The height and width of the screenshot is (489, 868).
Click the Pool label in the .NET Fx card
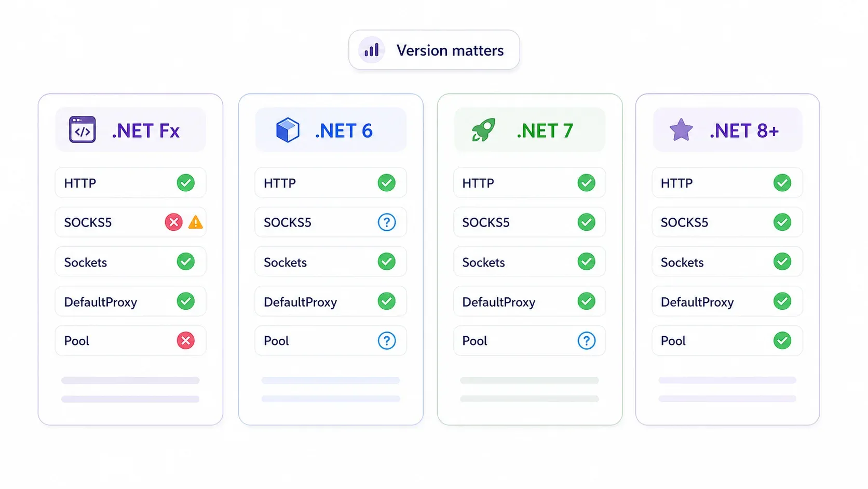tap(77, 341)
